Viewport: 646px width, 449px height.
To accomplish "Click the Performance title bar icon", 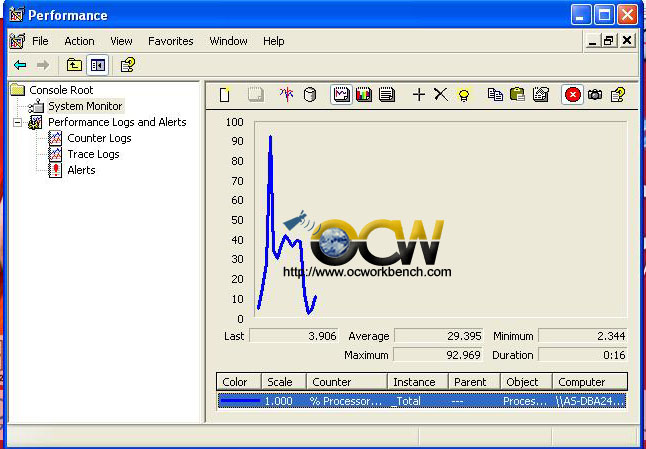I will tap(16, 15).
